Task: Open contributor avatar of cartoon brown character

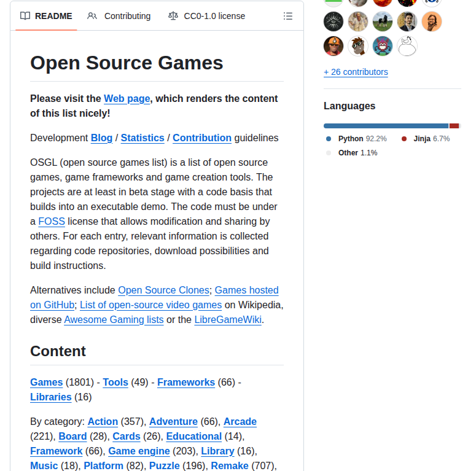Action: [x=358, y=46]
